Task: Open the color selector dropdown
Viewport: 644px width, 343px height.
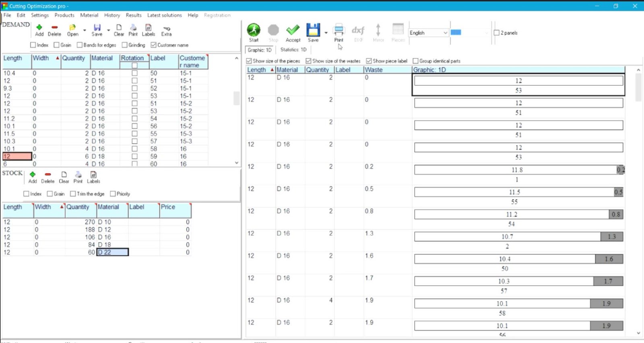Action: pyautogui.click(x=486, y=33)
